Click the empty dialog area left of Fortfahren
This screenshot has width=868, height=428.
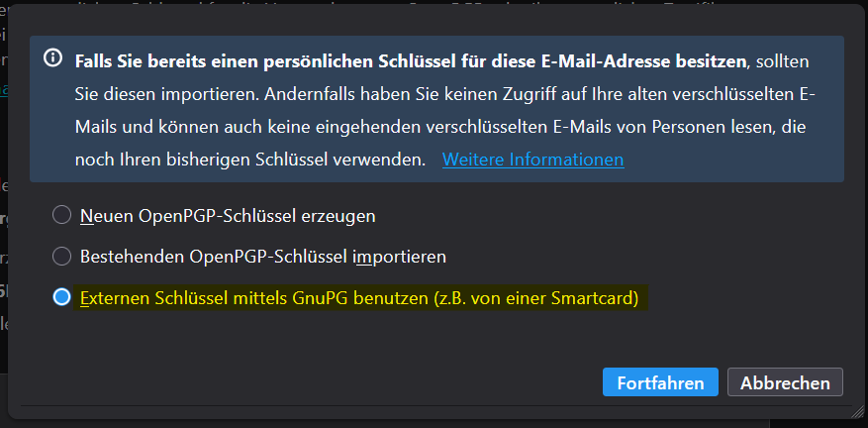[x=346, y=383]
